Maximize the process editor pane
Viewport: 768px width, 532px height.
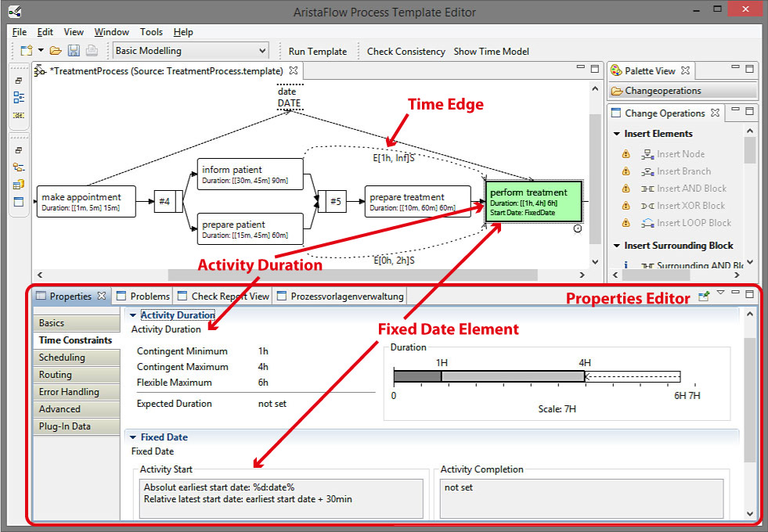coord(595,69)
